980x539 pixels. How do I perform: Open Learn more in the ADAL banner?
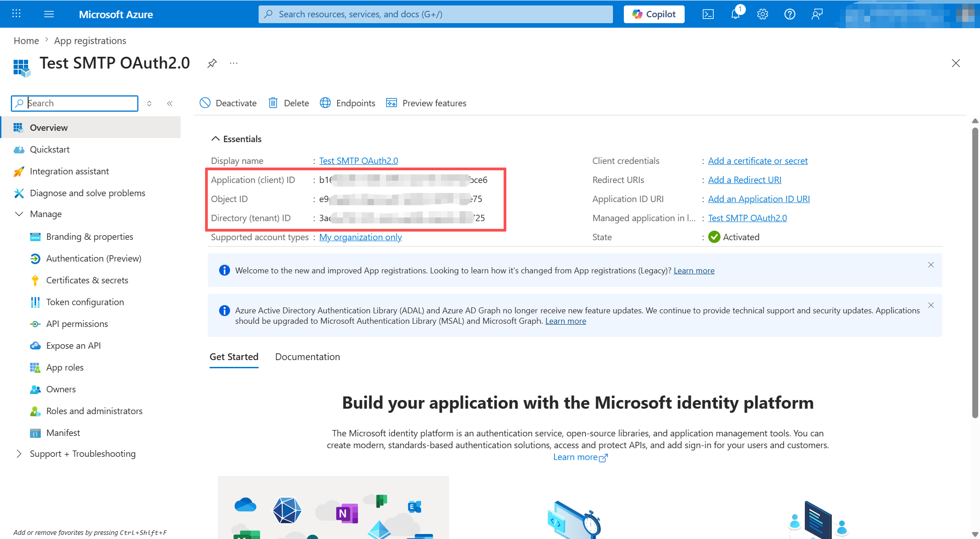point(565,321)
